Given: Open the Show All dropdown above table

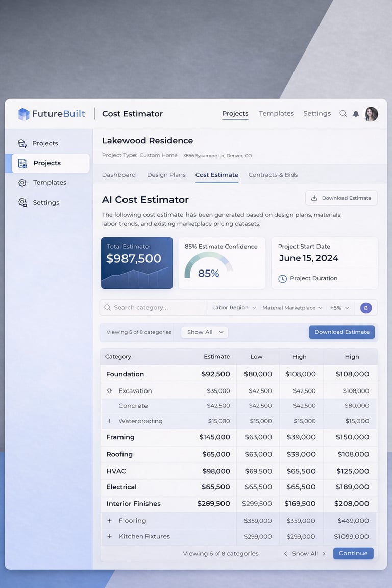Looking at the screenshot, I should [x=205, y=332].
